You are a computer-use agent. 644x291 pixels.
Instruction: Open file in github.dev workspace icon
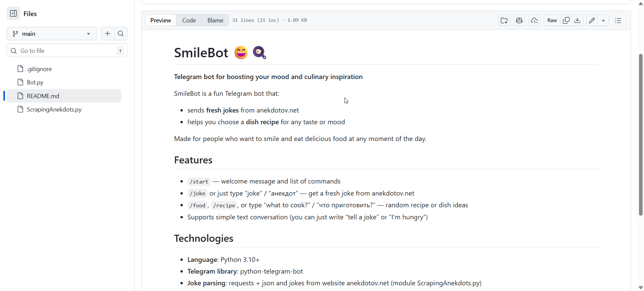(504, 21)
